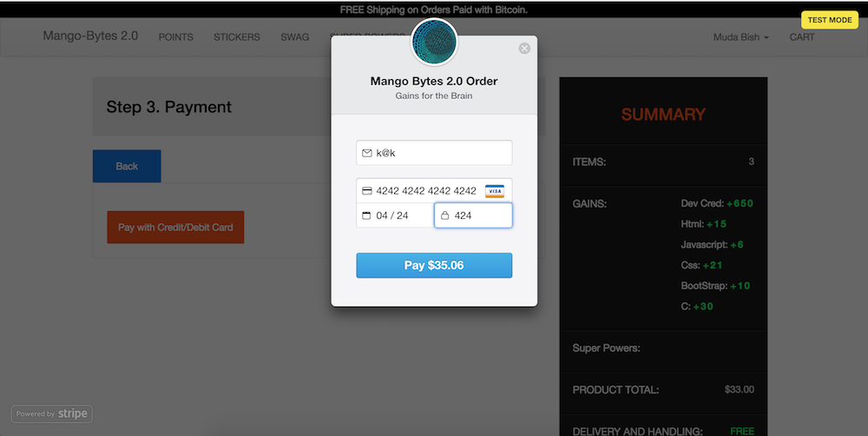The height and width of the screenshot is (436, 868).
Task: Focus the expiry date field 04 / 24
Action: (395, 215)
